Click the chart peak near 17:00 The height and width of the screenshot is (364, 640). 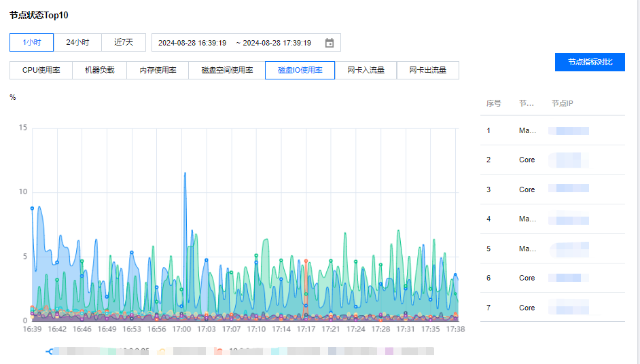185,173
